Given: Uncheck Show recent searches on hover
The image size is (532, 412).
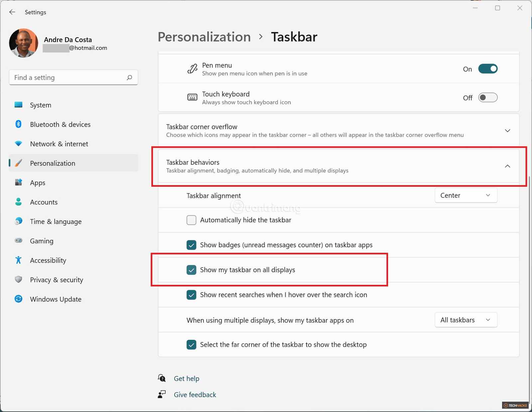Looking at the screenshot, I should click(192, 295).
